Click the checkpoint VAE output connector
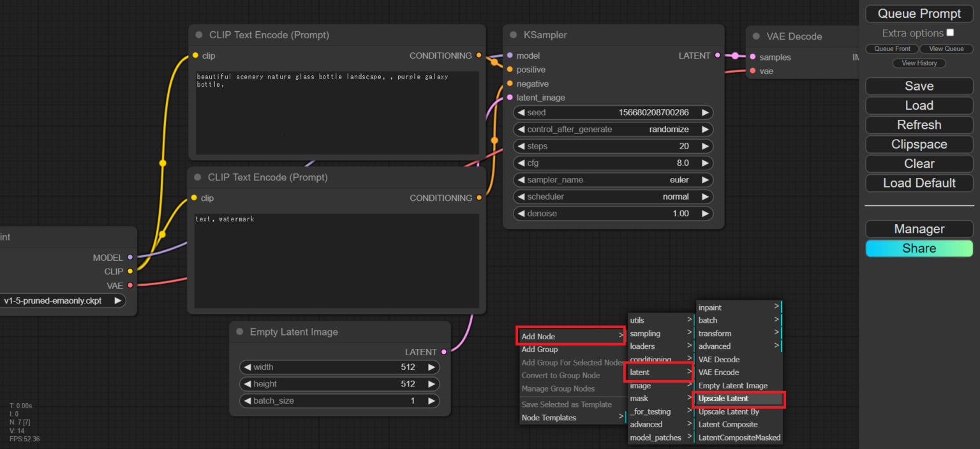Image resolution: width=980 pixels, height=449 pixels. click(x=130, y=285)
